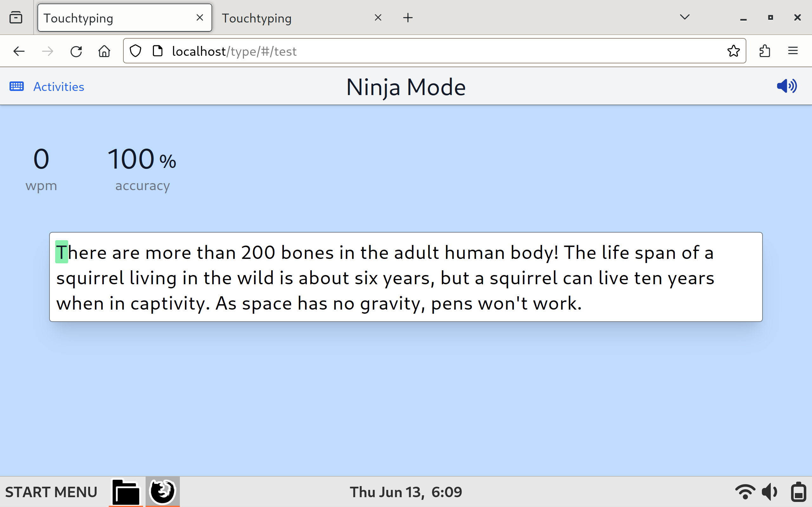Go back to previous page
812x507 pixels.
[x=19, y=51]
